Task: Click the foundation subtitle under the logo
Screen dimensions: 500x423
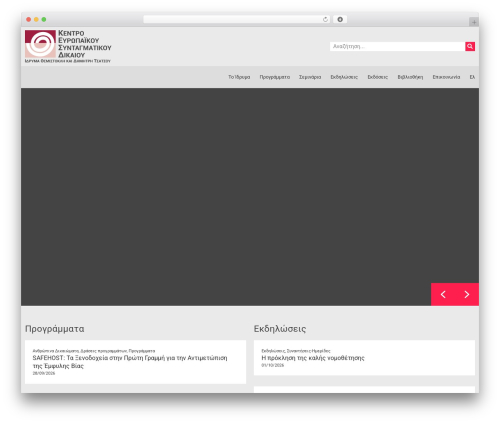Action: [68, 61]
